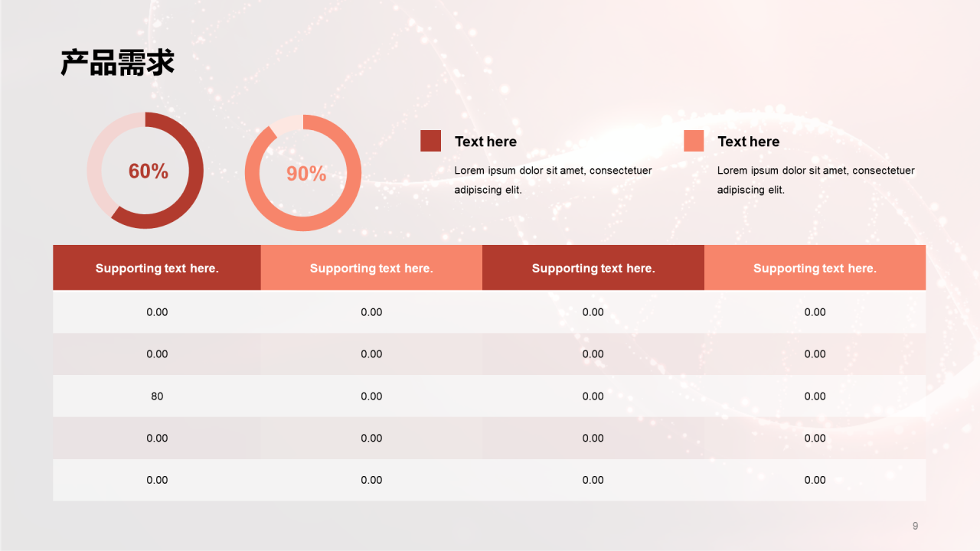Click the third dark red Supporting text header
Image resolution: width=980 pixels, height=551 pixels.
point(593,268)
